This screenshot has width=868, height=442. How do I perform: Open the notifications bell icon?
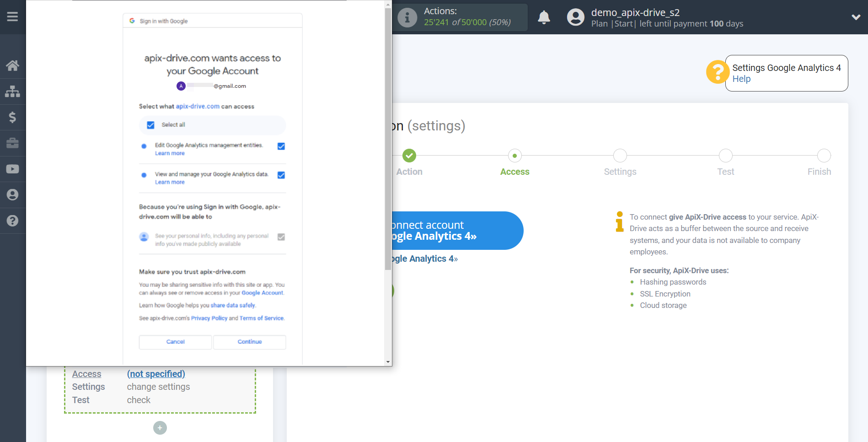tap(544, 17)
